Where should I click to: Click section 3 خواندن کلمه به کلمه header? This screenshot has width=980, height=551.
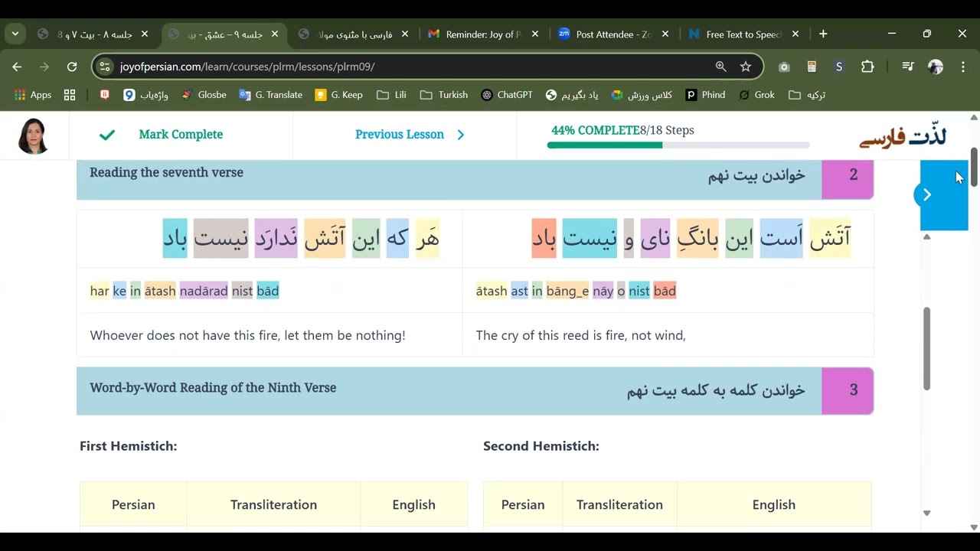[475, 390]
